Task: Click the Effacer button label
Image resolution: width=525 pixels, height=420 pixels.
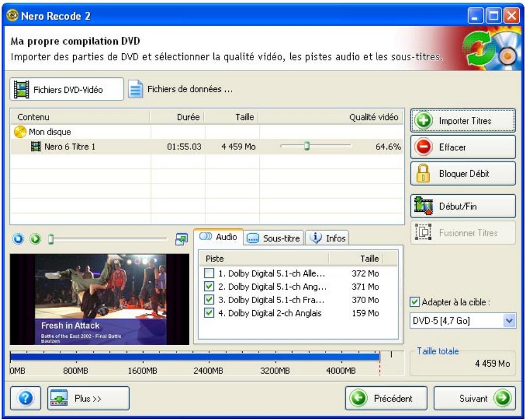Action: (452, 147)
